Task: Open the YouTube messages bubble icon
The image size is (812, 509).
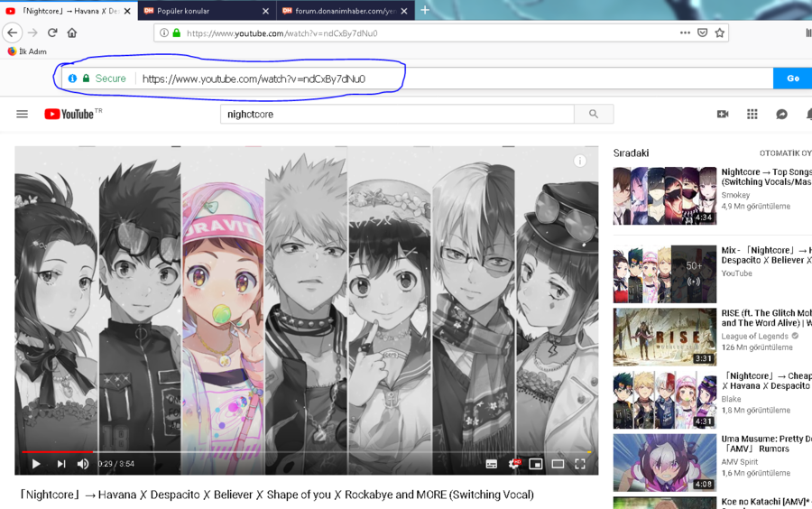Action: (781, 114)
